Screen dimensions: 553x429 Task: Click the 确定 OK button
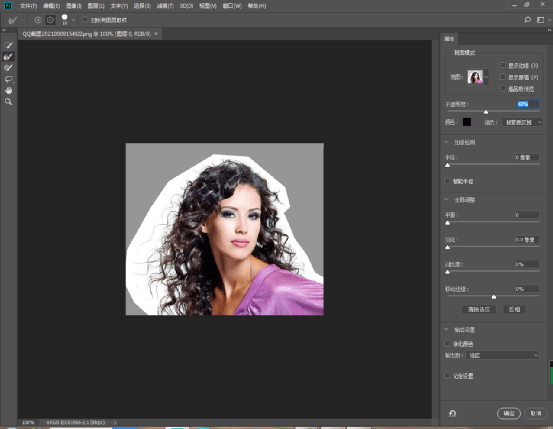[x=509, y=413]
